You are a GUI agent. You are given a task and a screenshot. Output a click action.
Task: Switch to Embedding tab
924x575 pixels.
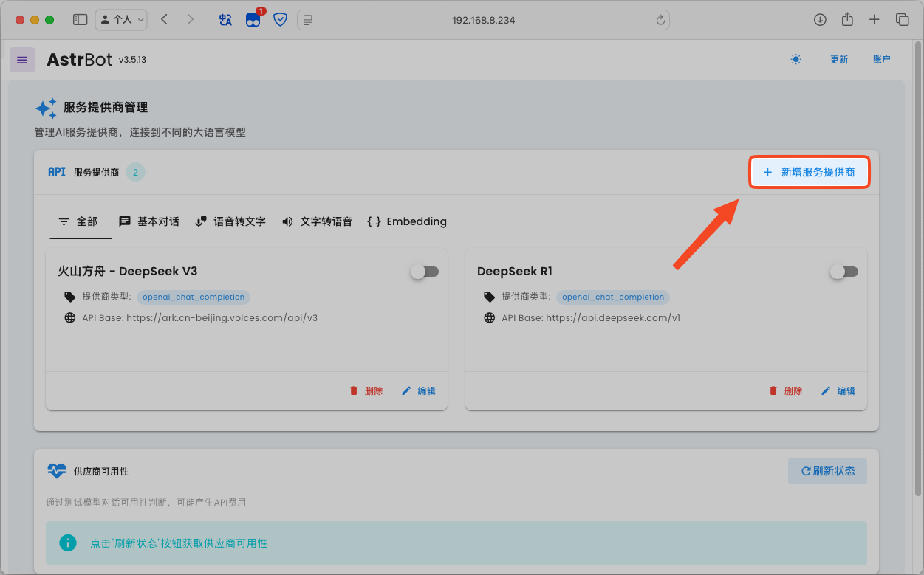pos(407,221)
